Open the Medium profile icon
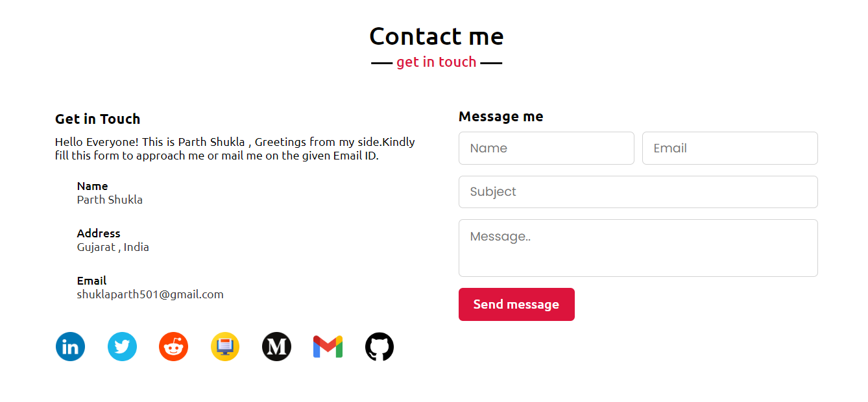Viewport: 868px width, 402px height. 276,347
